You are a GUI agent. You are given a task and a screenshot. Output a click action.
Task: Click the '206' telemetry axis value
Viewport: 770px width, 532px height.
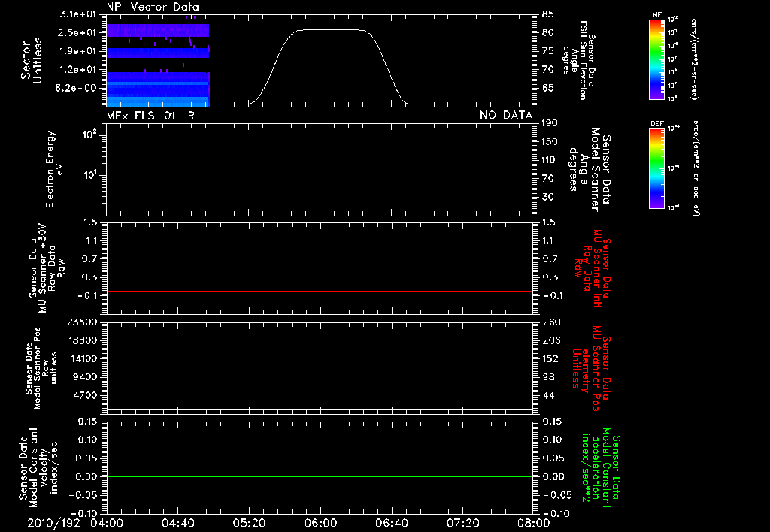(551, 340)
